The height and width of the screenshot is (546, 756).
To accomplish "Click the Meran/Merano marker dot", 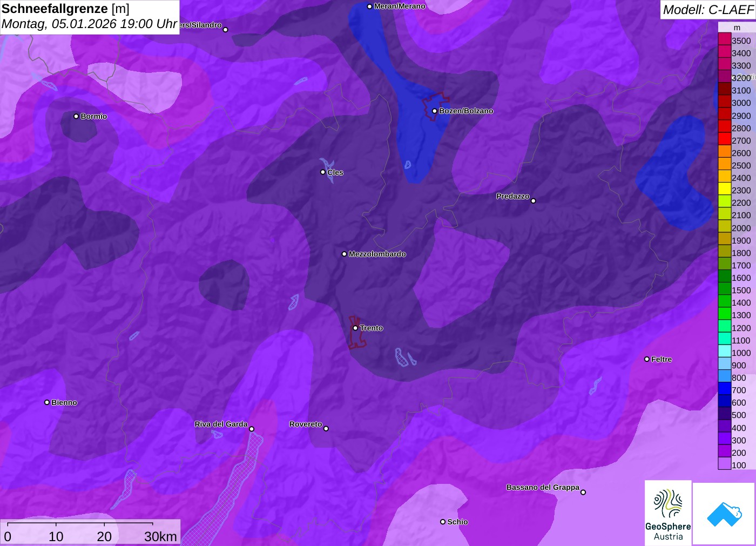I will click(x=369, y=6).
